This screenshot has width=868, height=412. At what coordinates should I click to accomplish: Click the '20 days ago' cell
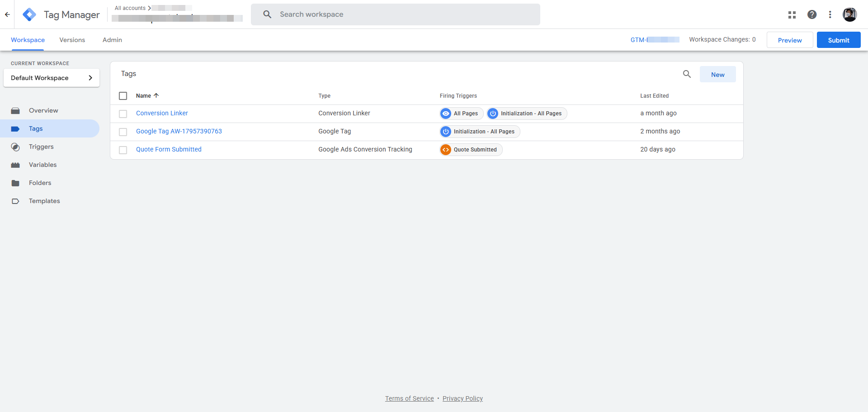[658, 149]
